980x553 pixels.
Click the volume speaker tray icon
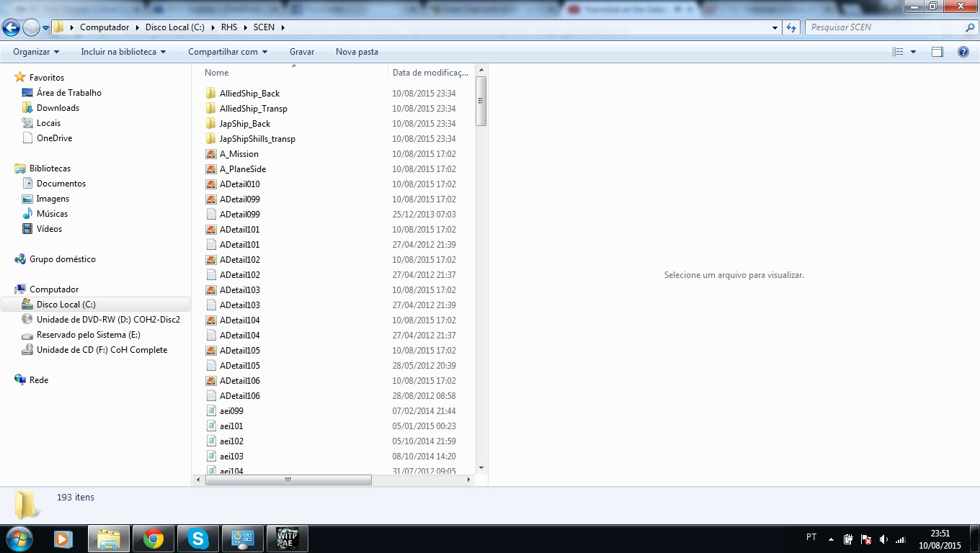tap(883, 539)
